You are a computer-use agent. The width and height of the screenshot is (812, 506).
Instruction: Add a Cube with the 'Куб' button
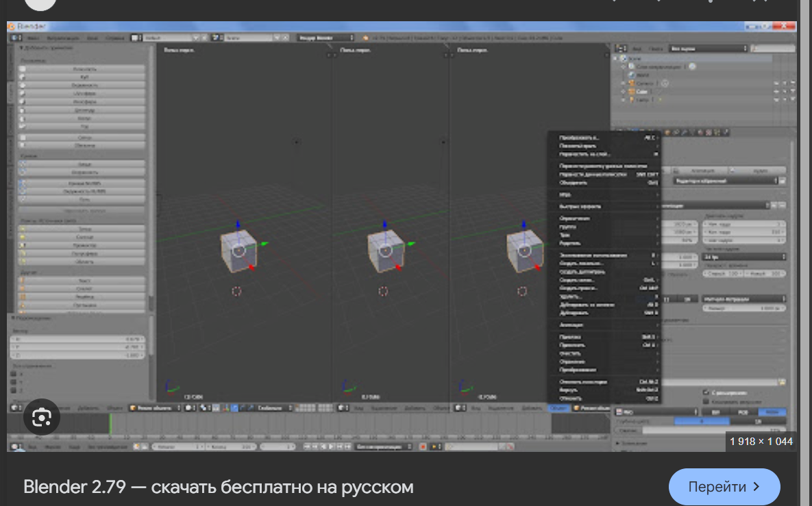tap(83, 77)
